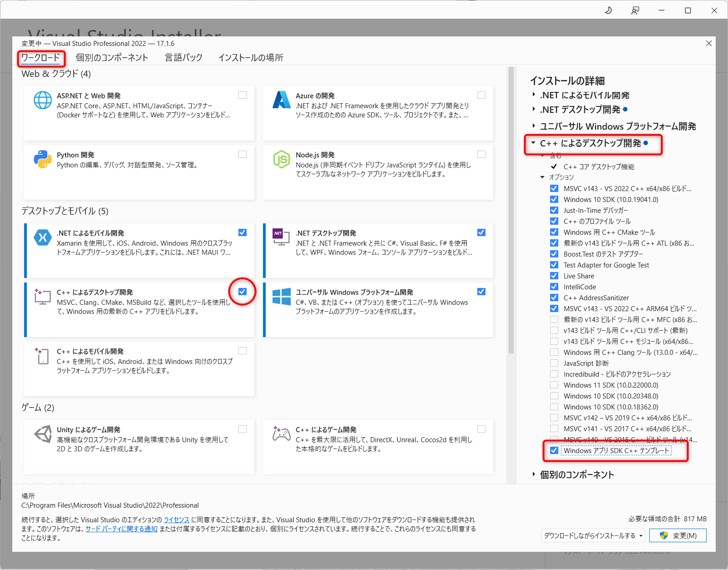This screenshot has height=570, width=728.
Task: Open サード パーティに関する通知 link
Action: [x=121, y=529]
